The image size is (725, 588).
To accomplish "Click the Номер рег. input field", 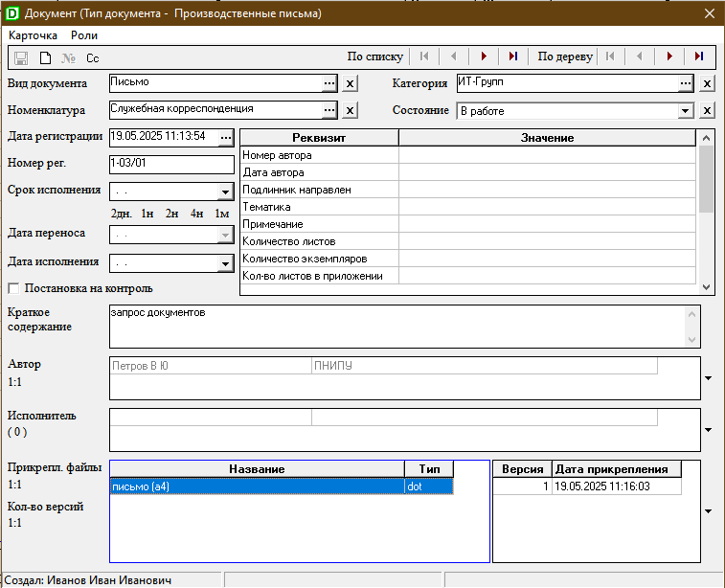I will tap(170, 164).
